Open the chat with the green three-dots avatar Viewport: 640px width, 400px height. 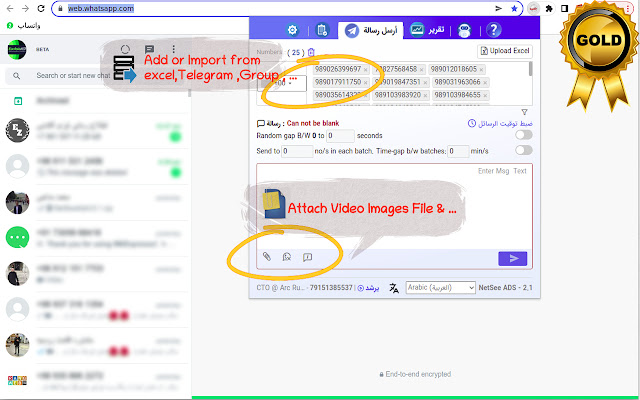click(x=95, y=238)
